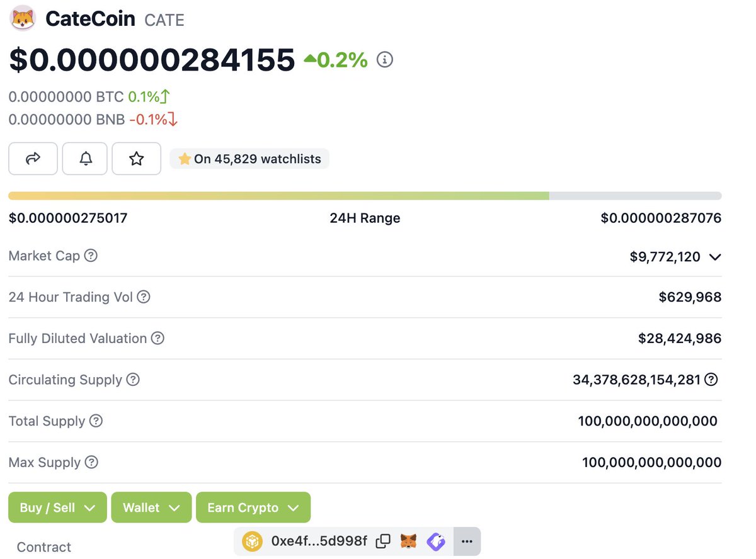
Task: Copy contract address with copy icon
Action: point(383,541)
